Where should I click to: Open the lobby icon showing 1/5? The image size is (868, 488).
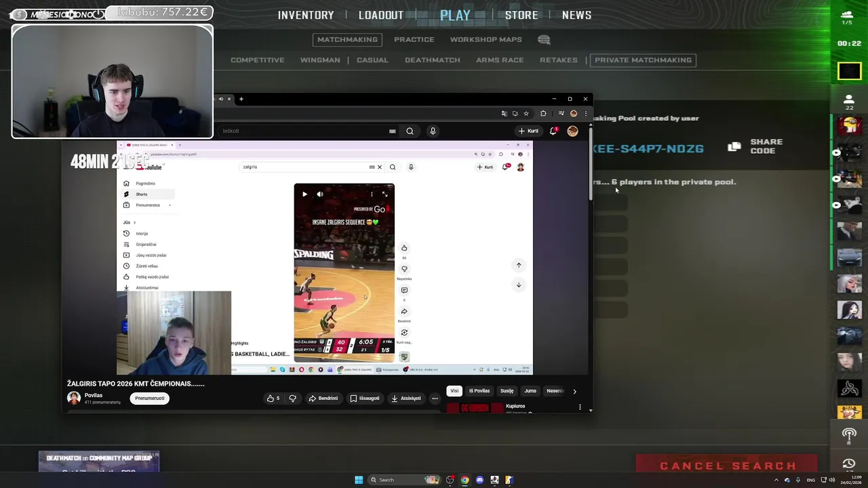[847, 17]
